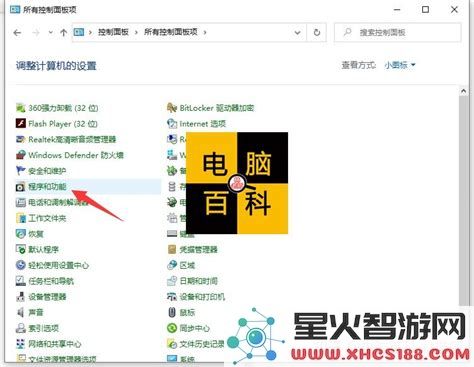474x367 pixels.
Task: Click the vertical scrollbar thumb
Action: [x=463, y=201]
